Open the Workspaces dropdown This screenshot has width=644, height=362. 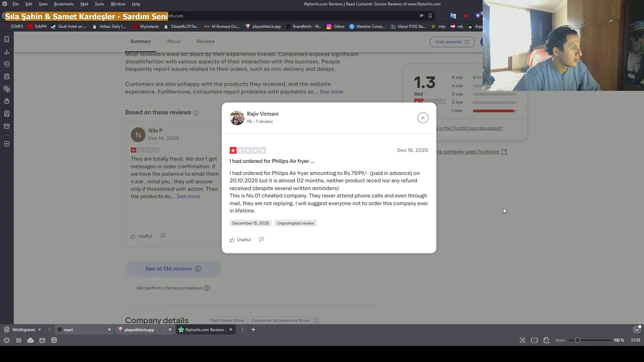pos(23,330)
